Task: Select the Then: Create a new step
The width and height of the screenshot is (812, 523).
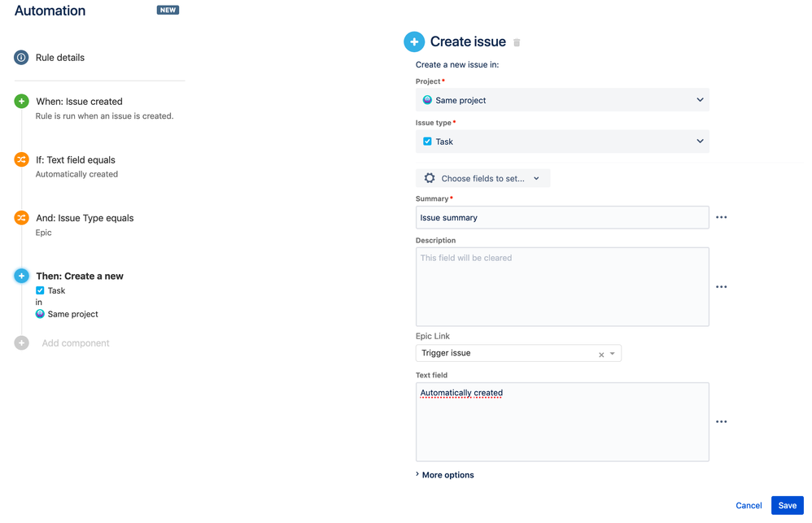Action: (80, 276)
